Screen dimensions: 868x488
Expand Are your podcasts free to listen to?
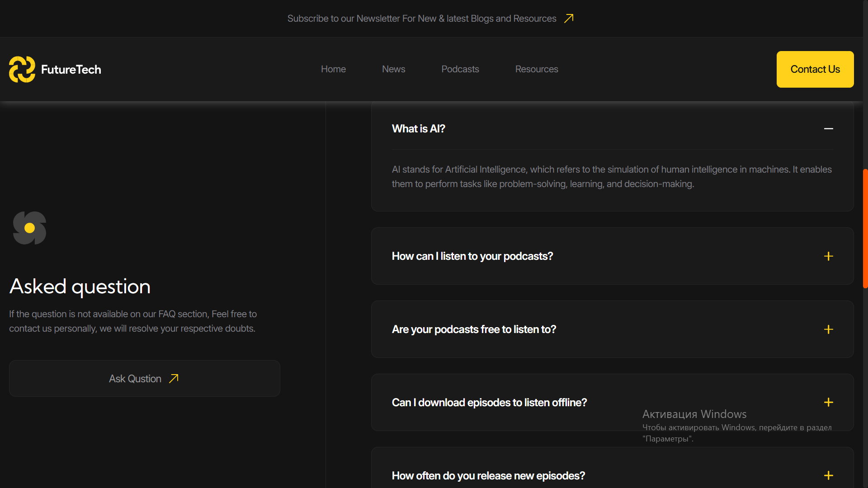click(x=828, y=329)
